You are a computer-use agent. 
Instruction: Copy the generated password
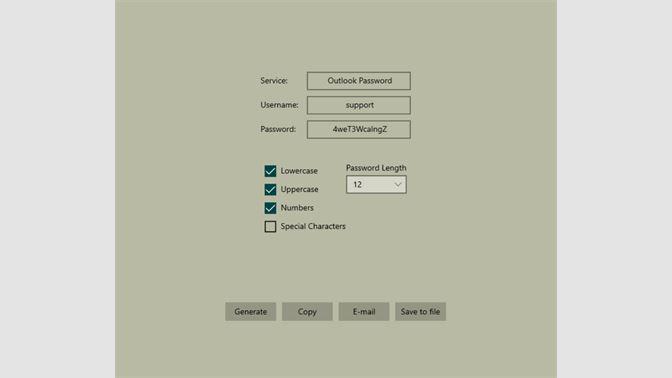click(307, 312)
